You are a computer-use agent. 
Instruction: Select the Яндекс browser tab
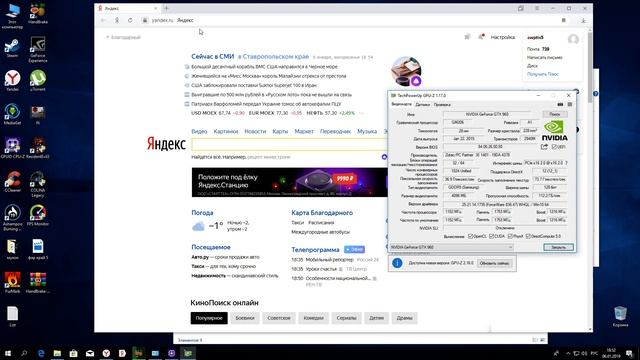click(127, 8)
